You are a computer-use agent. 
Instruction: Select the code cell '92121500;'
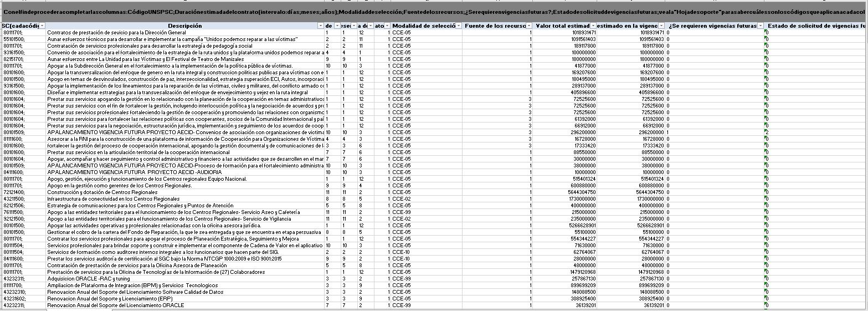click(23, 219)
